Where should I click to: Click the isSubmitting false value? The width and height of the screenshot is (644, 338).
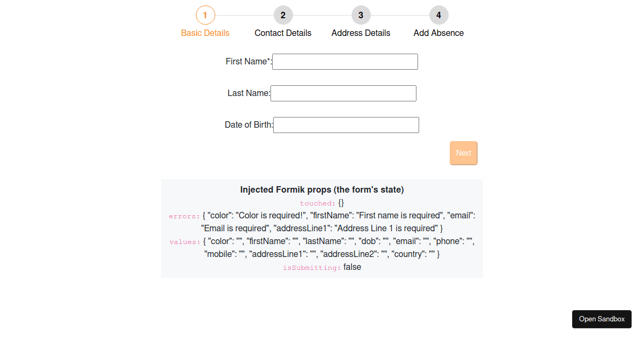352,267
